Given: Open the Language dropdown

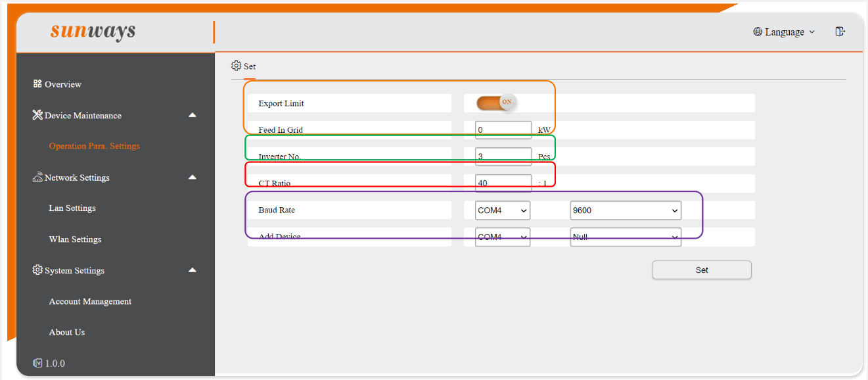Looking at the screenshot, I should click(x=784, y=32).
